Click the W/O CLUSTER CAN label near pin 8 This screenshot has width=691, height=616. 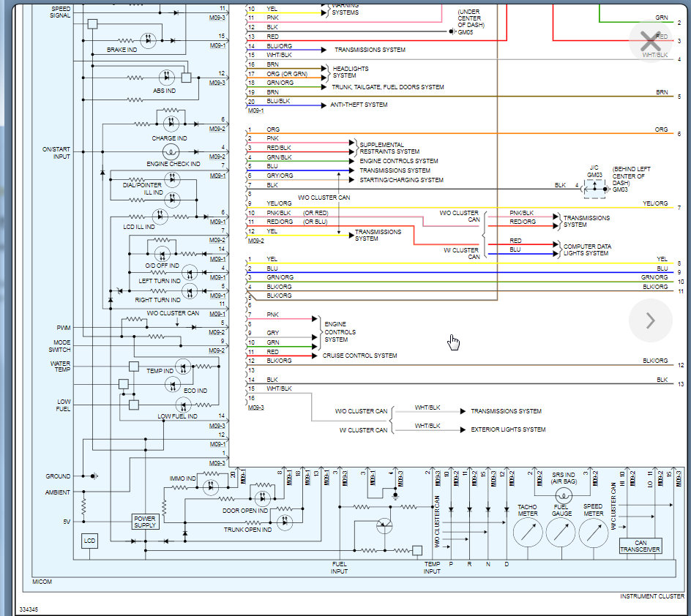click(324, 198)
